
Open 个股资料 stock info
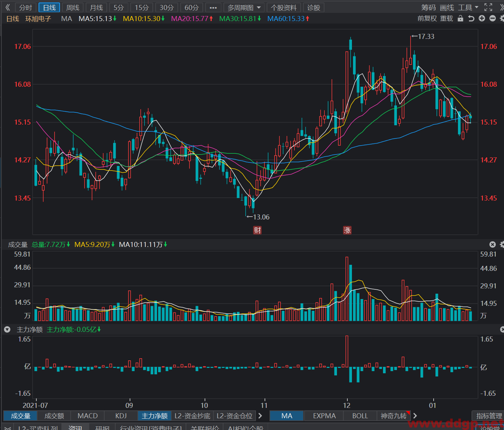(x=284, y=7)
